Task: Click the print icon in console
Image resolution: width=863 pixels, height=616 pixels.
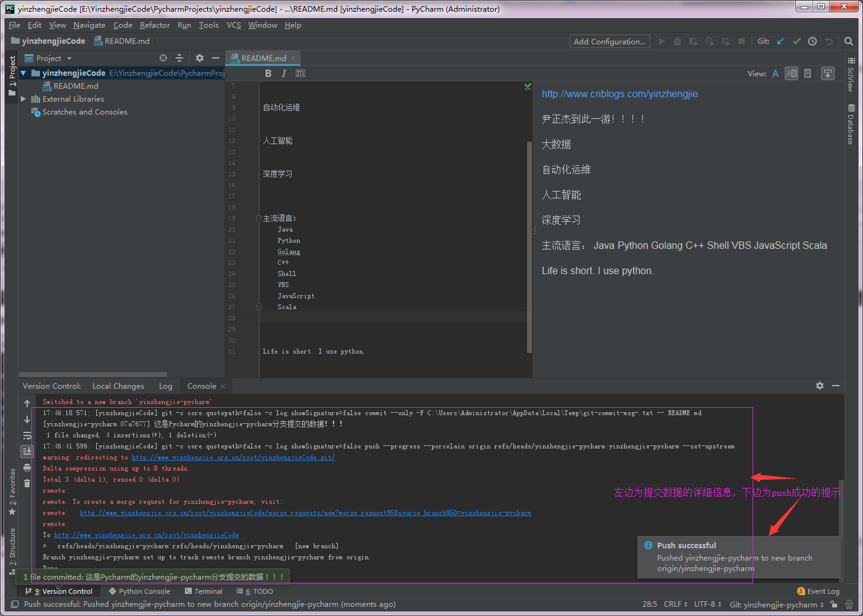Action: tap(27, 468)
